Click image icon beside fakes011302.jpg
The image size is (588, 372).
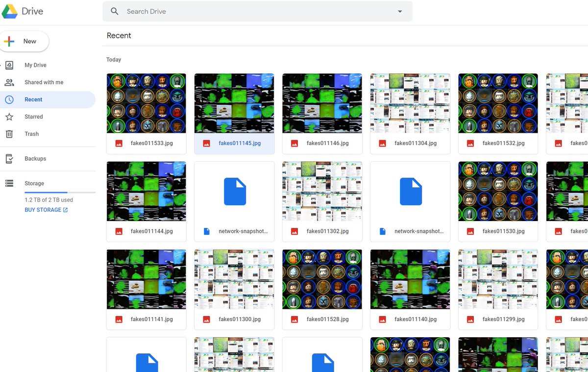click(294, 231)
